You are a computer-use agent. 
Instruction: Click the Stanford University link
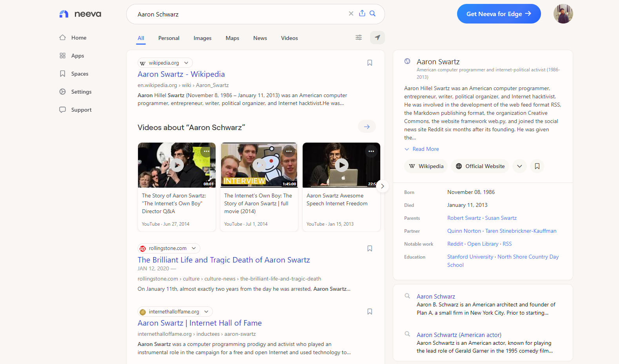[470, 257]
